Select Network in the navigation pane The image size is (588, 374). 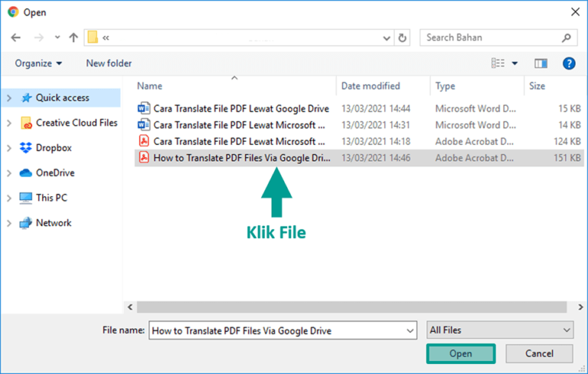(54, 223)
